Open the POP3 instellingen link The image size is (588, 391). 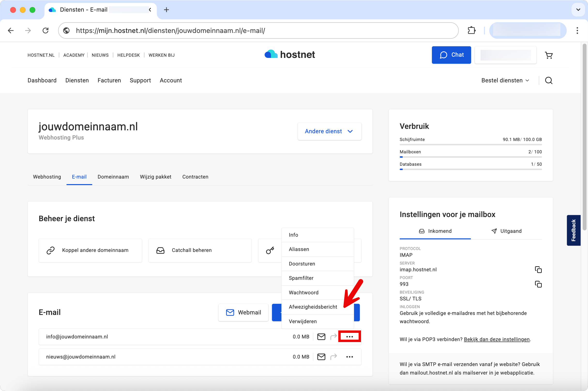[x=496, y=339]
